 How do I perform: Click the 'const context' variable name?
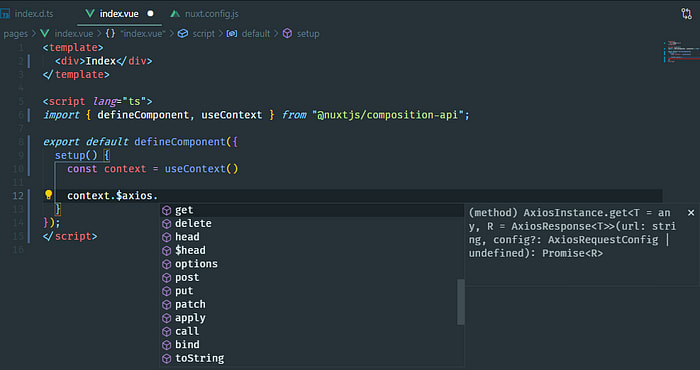point(125,169)
